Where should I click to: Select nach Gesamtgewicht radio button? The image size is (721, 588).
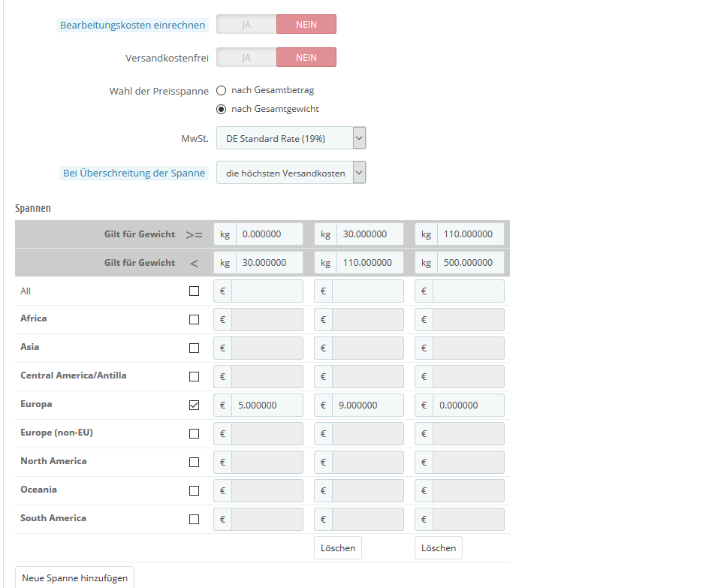click(221, 110)
